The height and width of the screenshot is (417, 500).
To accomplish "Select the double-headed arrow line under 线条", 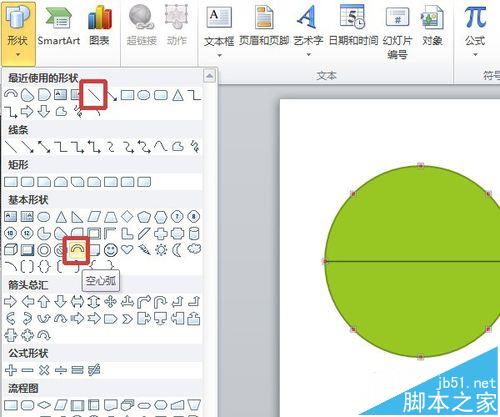I will pyautogui.click(x=44, y=147).
